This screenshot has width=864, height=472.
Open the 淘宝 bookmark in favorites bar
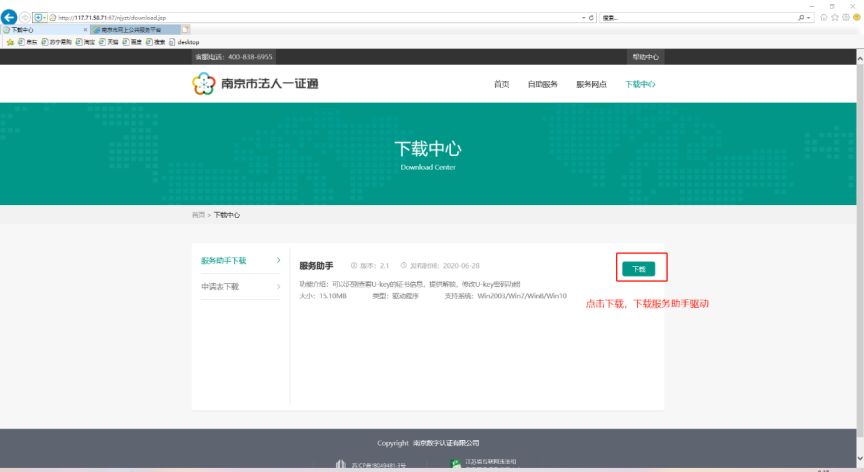(x=84, y=42)
